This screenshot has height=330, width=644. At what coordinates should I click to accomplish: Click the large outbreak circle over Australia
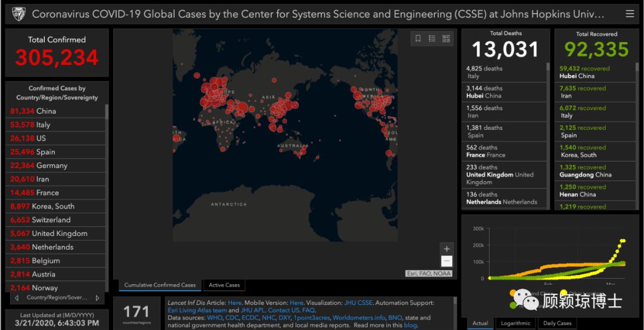pos(303,151)
